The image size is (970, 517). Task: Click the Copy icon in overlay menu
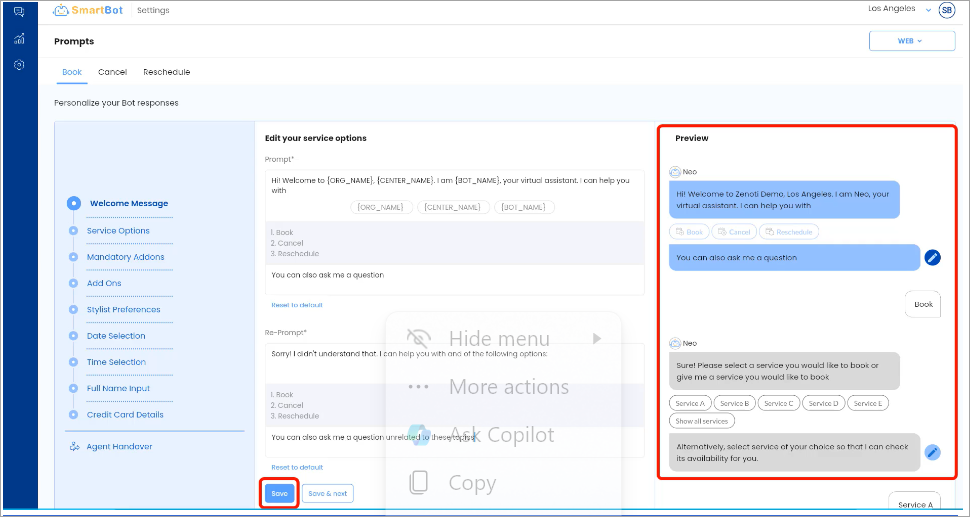pos(419,482)
